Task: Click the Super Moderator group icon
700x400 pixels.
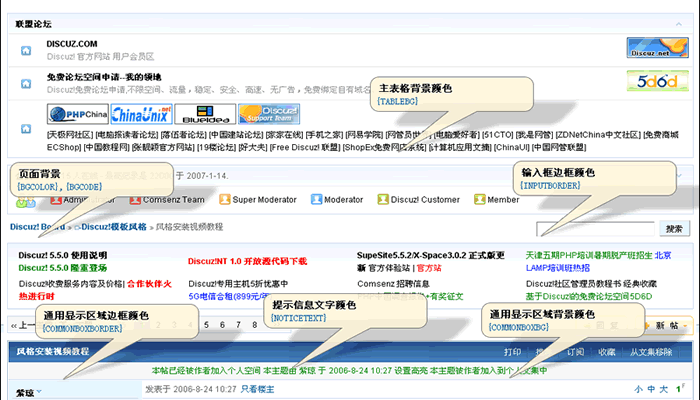Action: click(223, 200)
